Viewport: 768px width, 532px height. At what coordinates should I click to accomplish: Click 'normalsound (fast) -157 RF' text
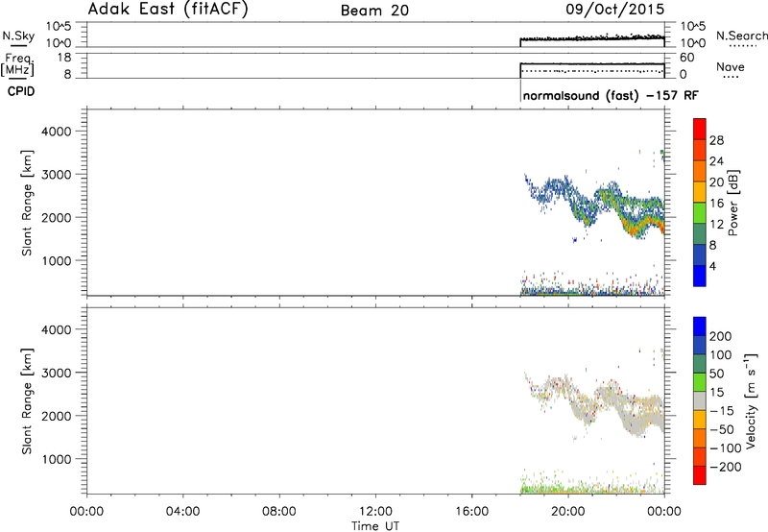pyautogui.click(x=611, y=95)
